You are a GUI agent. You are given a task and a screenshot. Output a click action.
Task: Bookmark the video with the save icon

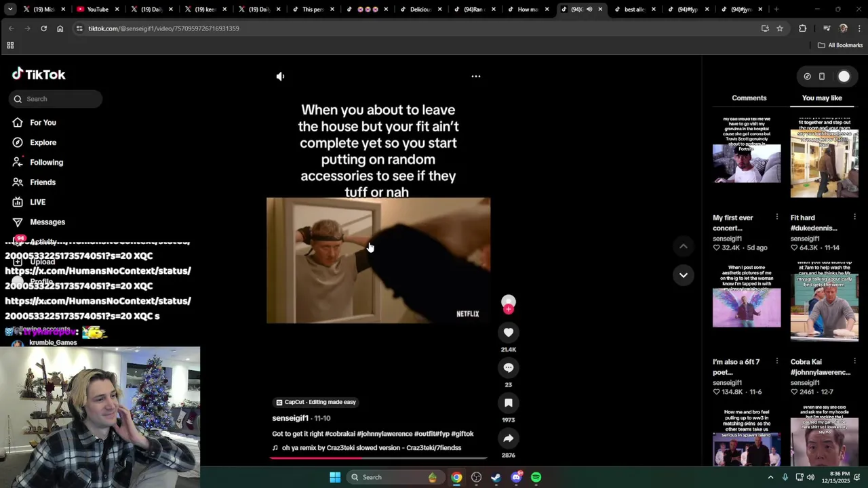click(509, 403)
